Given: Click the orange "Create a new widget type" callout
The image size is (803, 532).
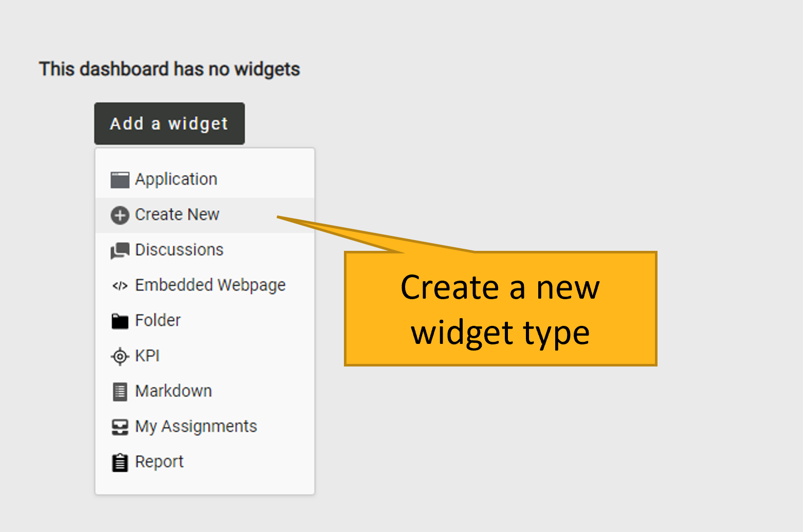Looking at the screenshot, I should click(x=500, y=309).
